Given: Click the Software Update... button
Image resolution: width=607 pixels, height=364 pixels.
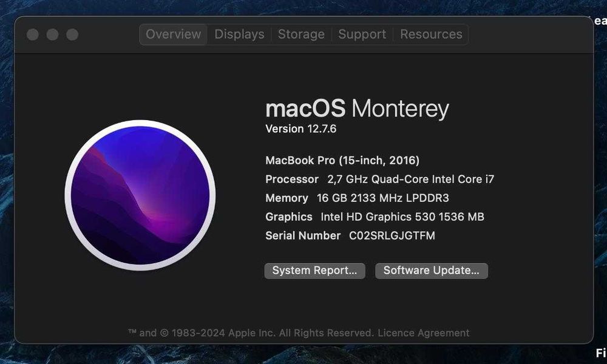Looking at the screenshot, I should point(431,271).
